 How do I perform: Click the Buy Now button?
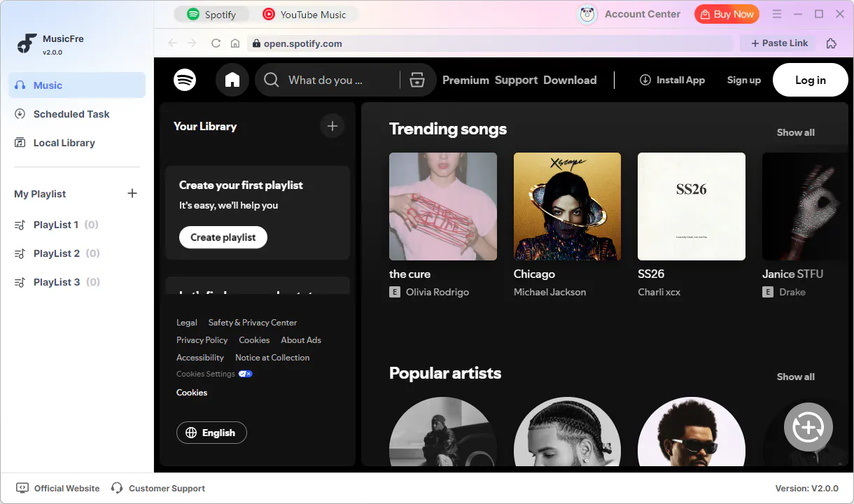tap(727, 14)
